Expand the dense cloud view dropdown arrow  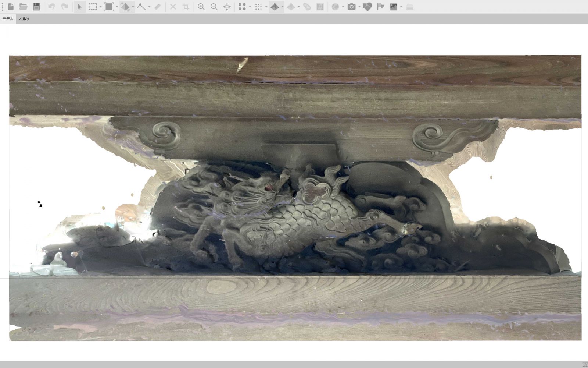point(266,7)
